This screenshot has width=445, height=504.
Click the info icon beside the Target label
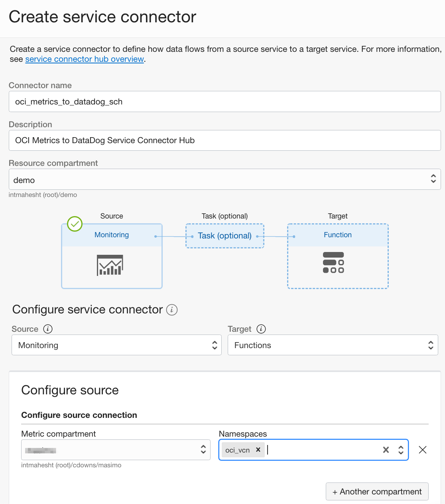click(261, 329)
